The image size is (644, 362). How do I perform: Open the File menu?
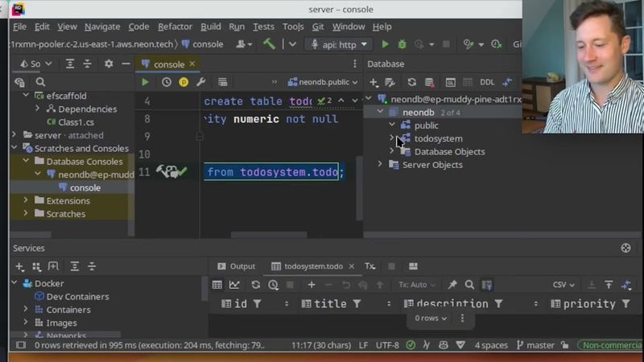[x=19, y=27]
